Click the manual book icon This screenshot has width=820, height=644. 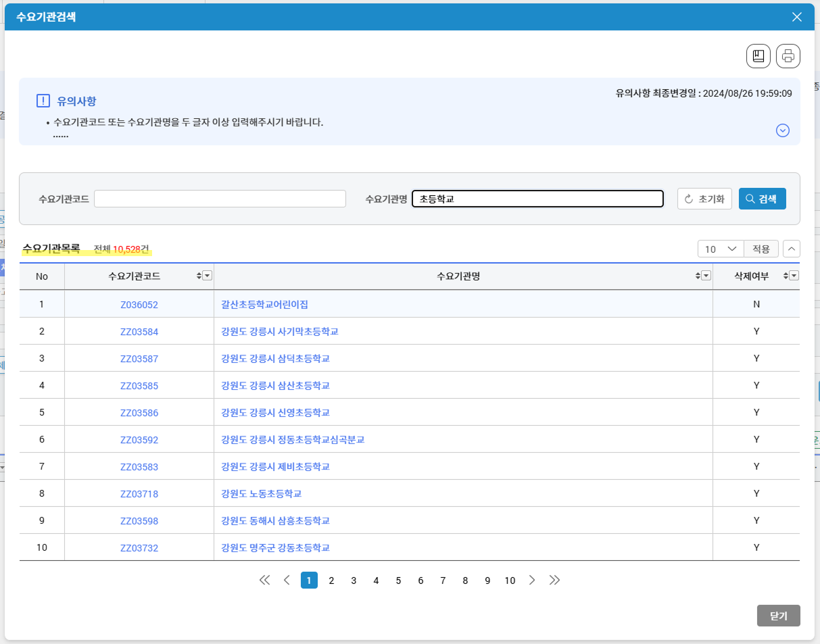click(x=758, y=56)
